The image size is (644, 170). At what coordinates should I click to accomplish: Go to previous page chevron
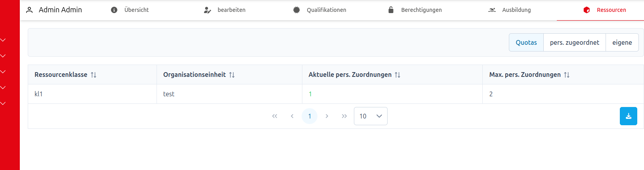pyautogui.click(x=292, y=116)
